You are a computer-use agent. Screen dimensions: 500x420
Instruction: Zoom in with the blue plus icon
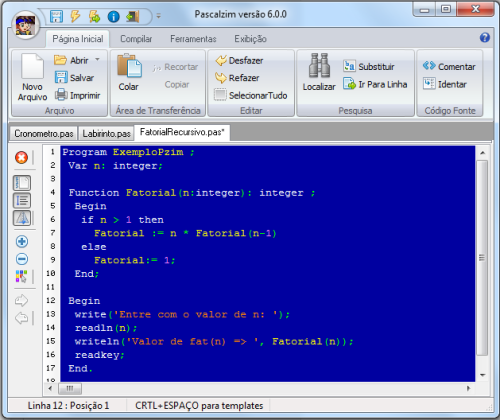coord(22,241)
